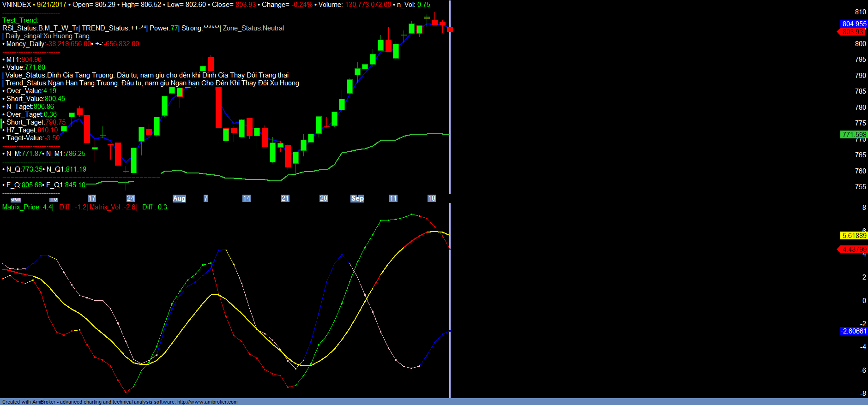Click the yellow 5.61889 indicator tag
This screenshot has height=405, width=868.
[854, 236]
